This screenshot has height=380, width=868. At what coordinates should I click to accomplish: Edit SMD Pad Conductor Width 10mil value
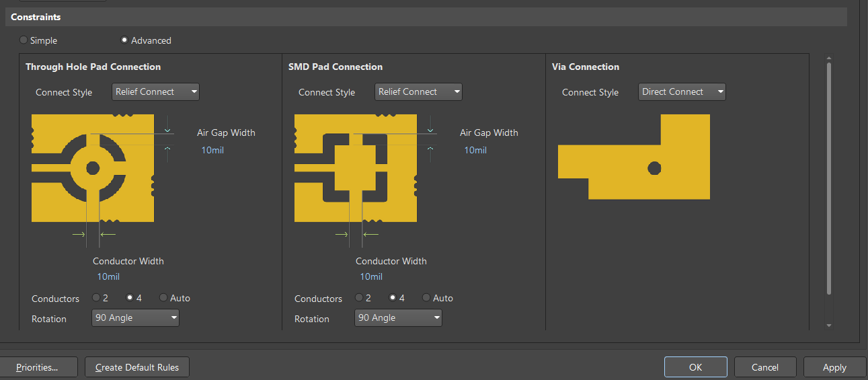pos(371,276)
